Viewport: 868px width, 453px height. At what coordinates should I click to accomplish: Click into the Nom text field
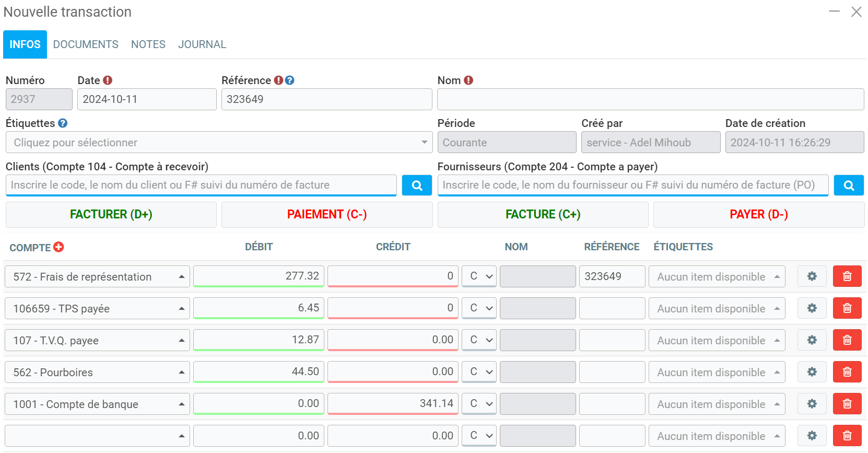pos(650,99)
